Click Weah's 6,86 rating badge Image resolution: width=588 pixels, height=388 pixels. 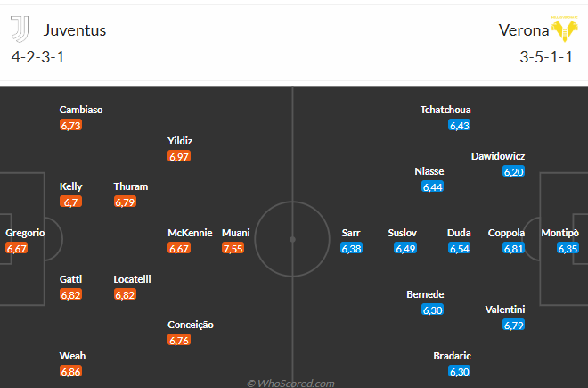click(71, 371)
